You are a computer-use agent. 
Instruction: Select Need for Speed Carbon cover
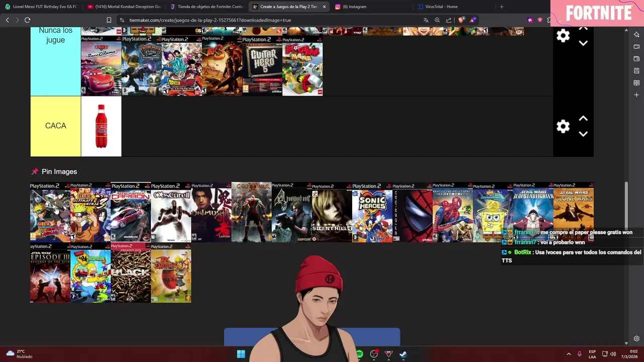[131, 212]
